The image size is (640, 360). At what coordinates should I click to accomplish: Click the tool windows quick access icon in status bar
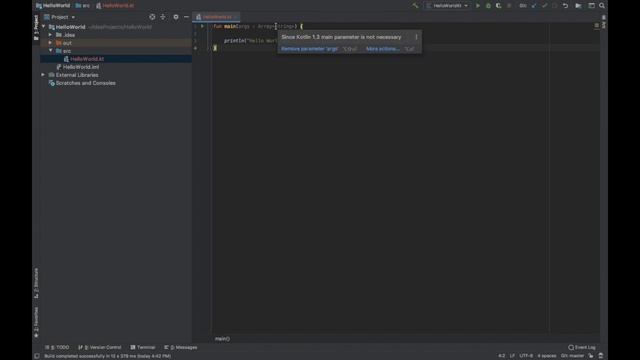pos(37,356)
